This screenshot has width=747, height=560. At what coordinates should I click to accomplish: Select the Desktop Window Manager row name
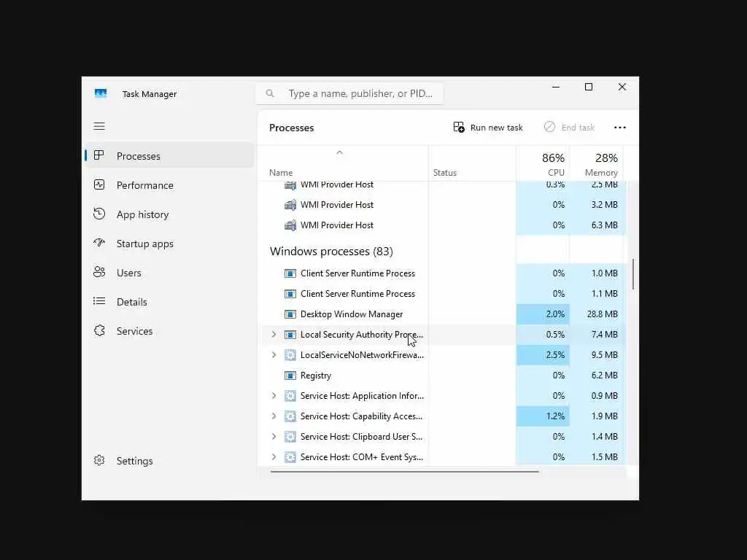[351, 314]
